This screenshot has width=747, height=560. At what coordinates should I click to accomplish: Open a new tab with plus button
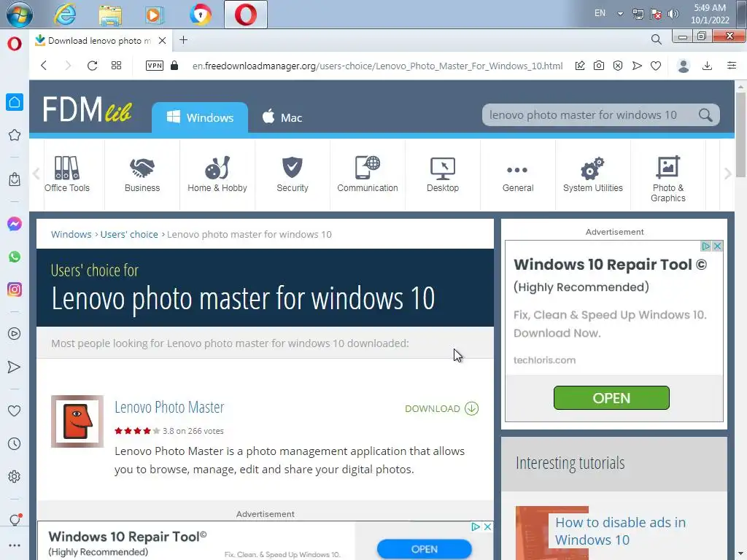183,40
